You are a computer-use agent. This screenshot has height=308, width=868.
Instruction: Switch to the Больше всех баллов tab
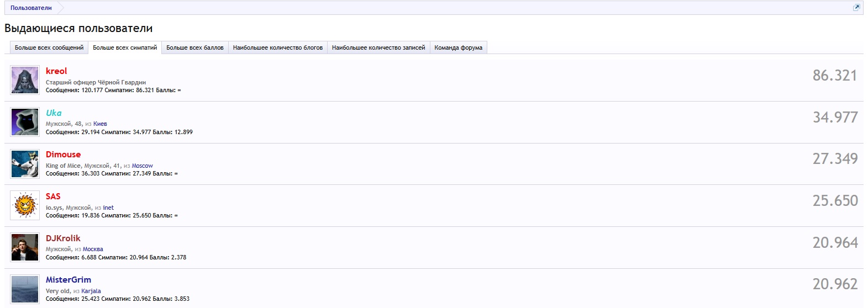tap(195, 47)
